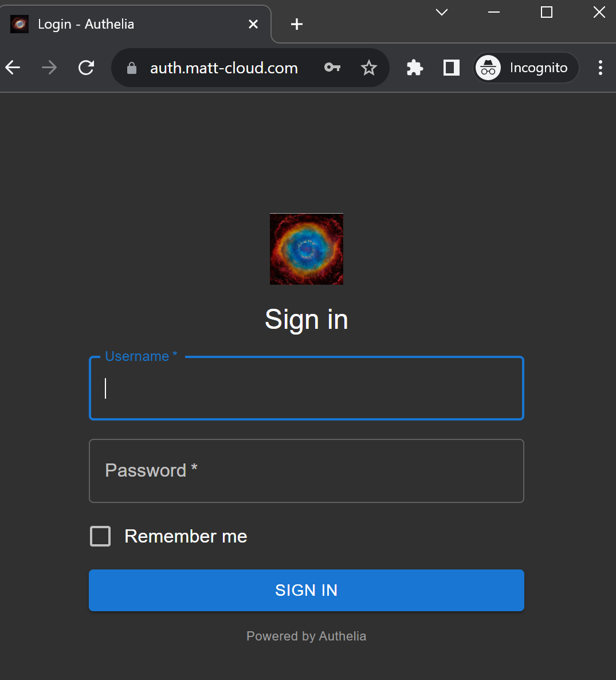Open the Chrome three-dot menu

click(600, 68)
